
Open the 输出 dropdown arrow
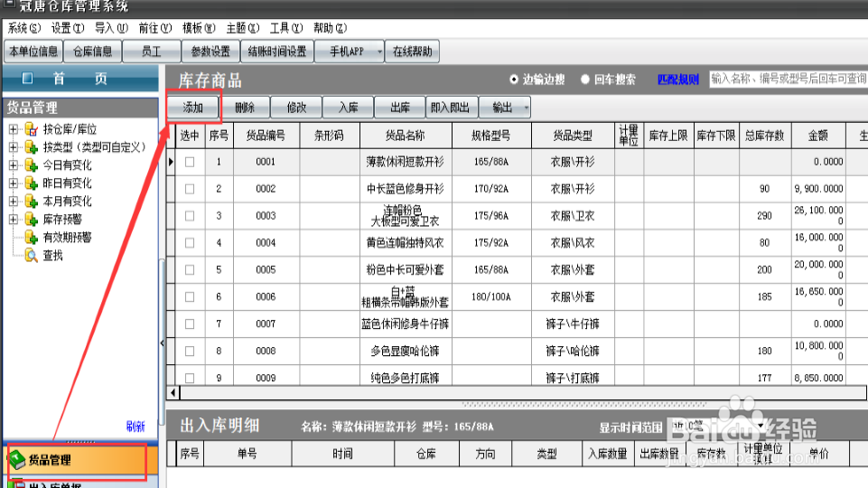526,108
